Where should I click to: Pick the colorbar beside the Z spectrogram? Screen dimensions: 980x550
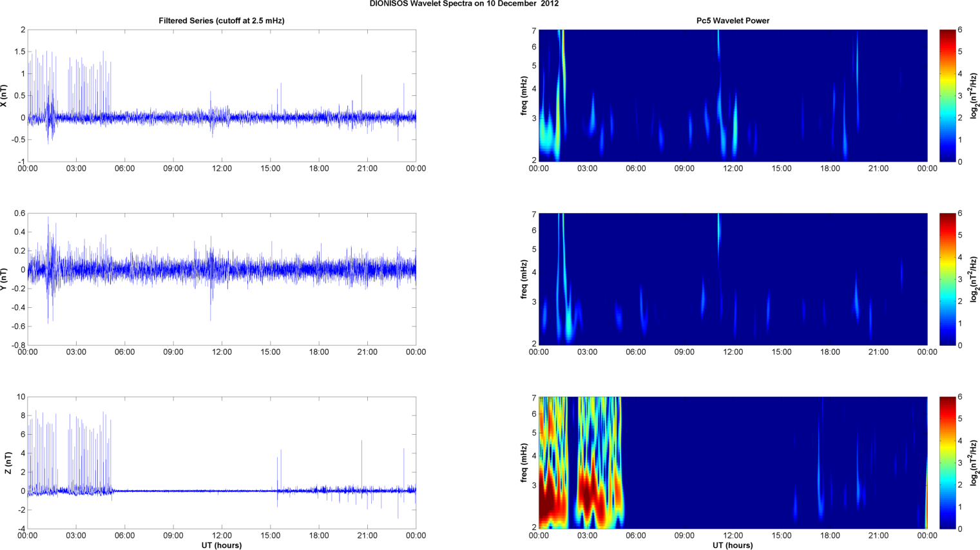pos(947,462)
